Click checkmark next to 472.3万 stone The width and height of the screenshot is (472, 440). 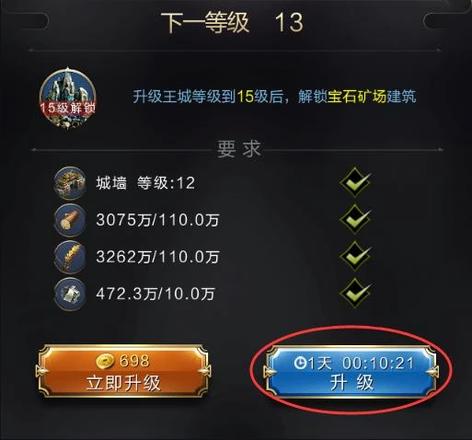point(355,293)
